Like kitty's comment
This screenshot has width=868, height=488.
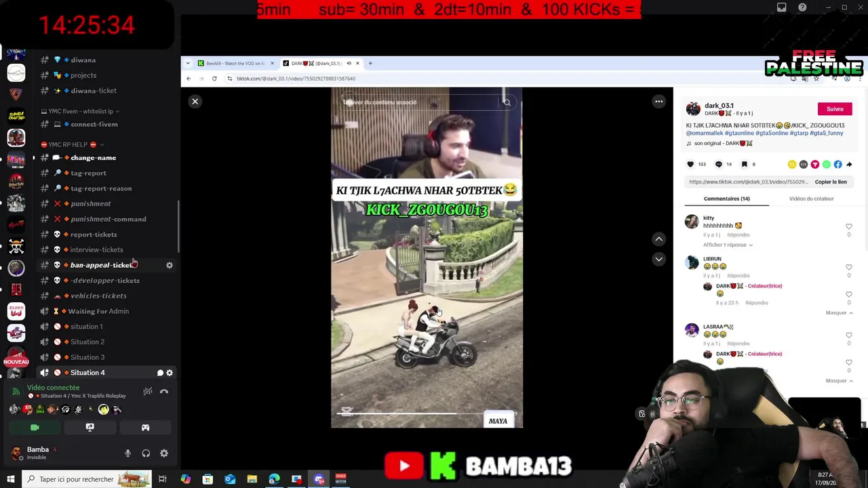click(x=848, y=226)
